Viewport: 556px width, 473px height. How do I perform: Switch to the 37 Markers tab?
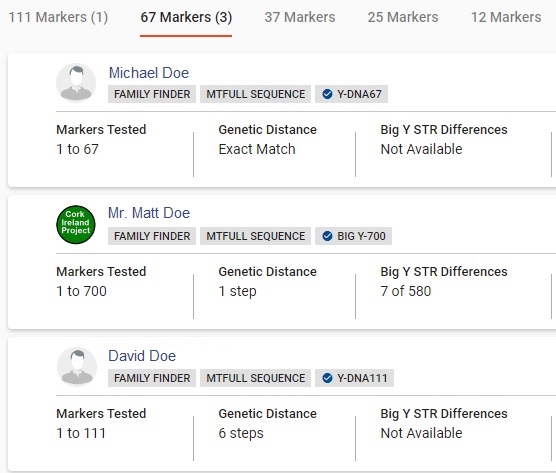300,17
